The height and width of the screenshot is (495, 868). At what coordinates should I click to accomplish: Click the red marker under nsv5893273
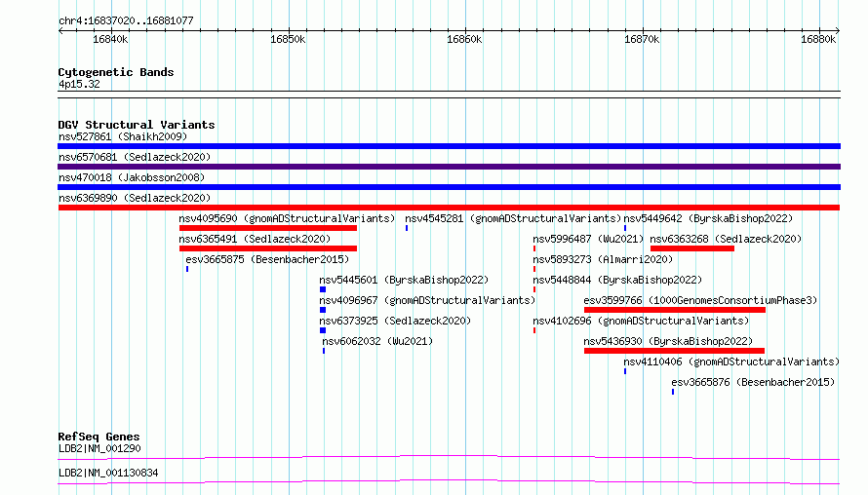[534, 269]
